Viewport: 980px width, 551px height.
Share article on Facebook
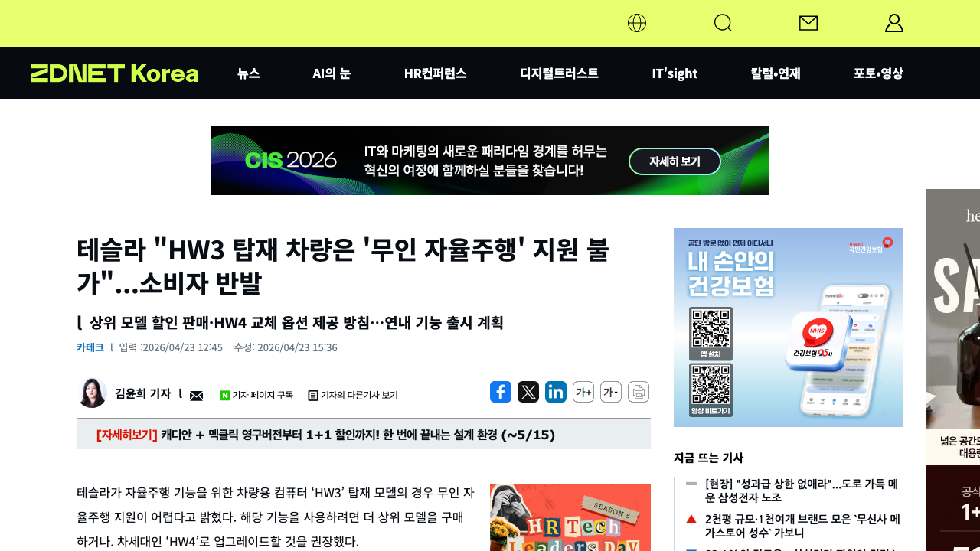pyautogui.click(x=501, y=392)
